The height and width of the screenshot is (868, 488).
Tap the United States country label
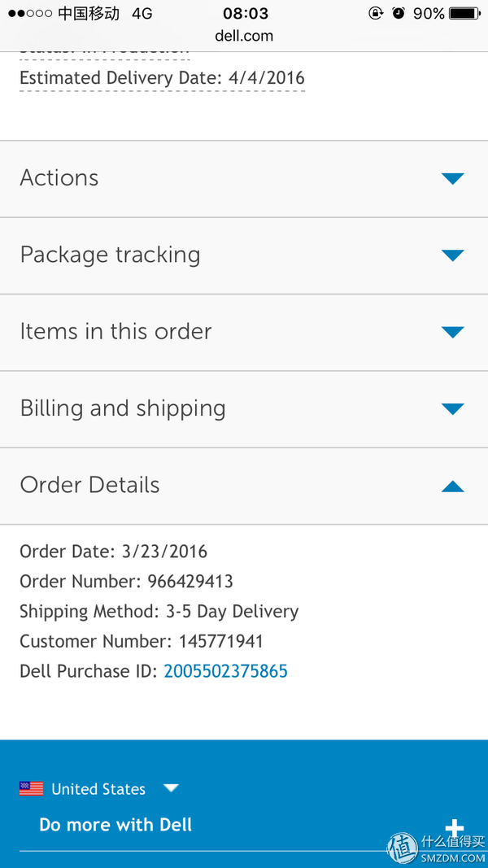[98, 789]
